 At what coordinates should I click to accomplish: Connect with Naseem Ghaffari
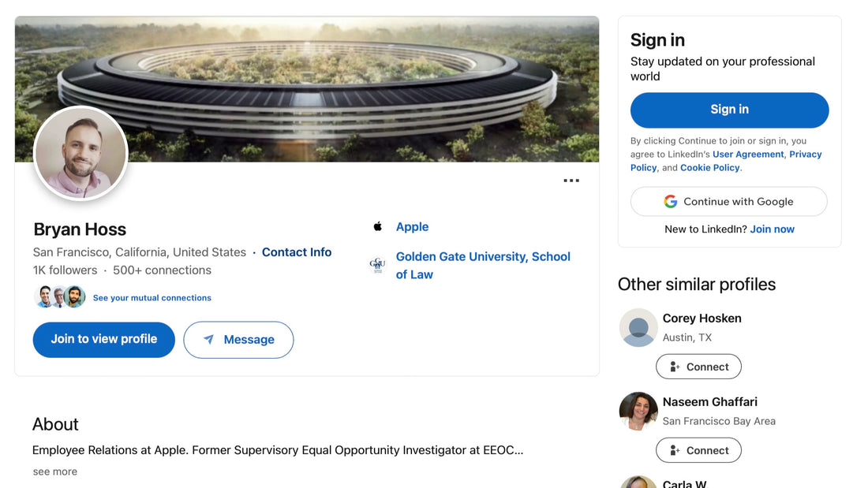[x=698, y=450]
